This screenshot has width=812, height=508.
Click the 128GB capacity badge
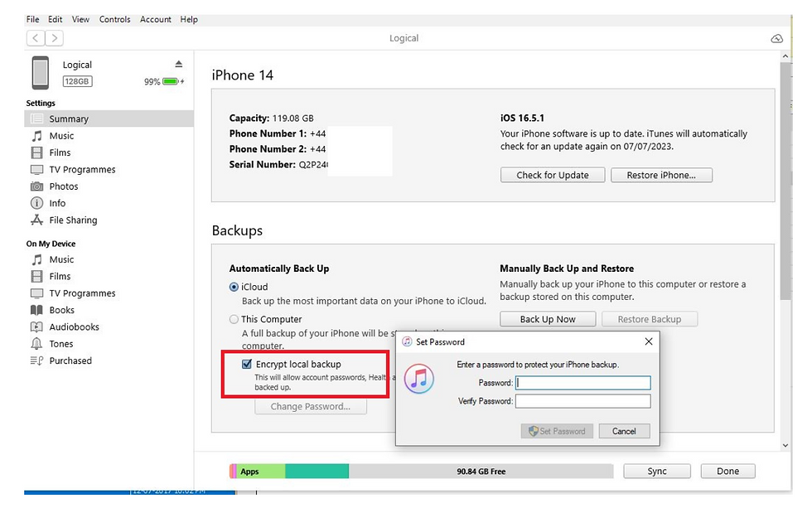(77, 81)
